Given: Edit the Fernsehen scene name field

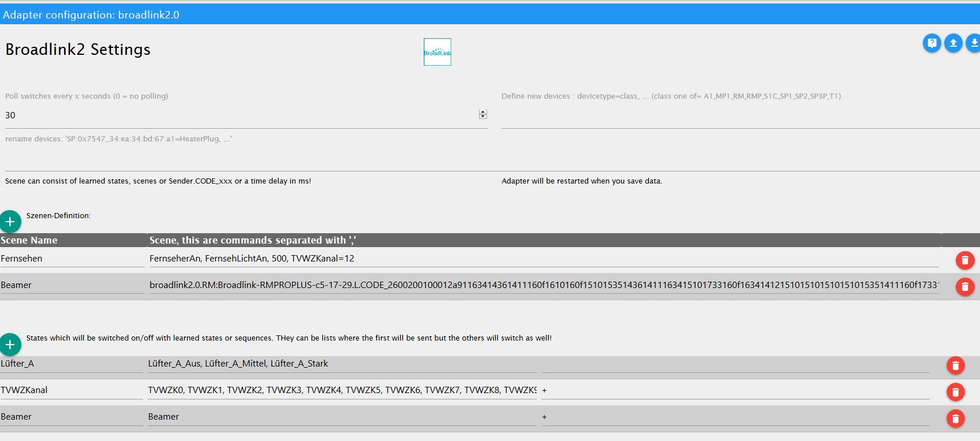Looking at the screenshot, I should 72,259.
